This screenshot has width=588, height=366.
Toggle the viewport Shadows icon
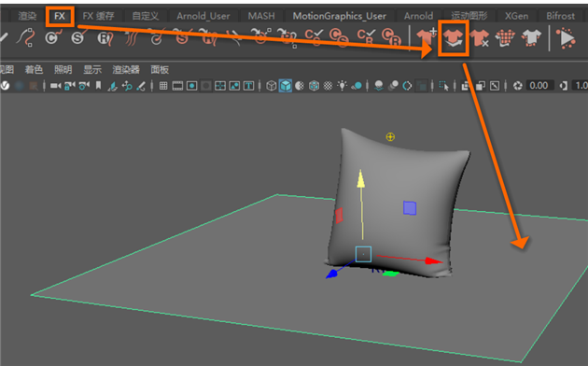pos(357,86)
